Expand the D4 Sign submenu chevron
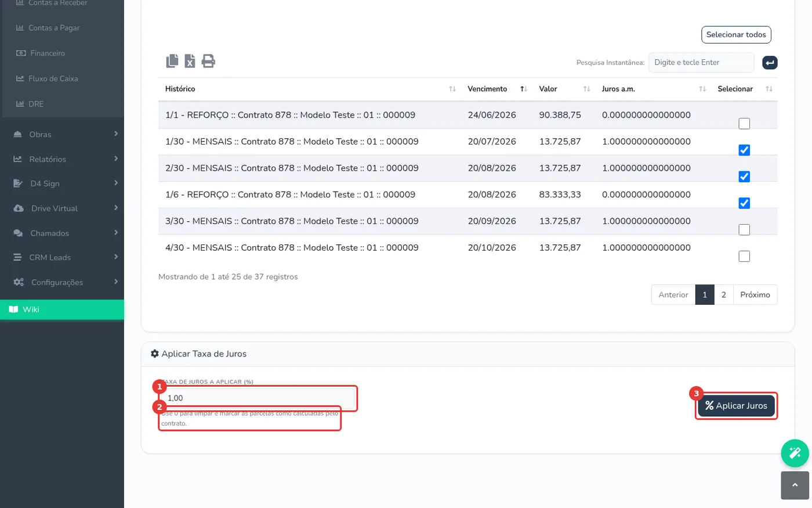Image resolution: width=812 pixels, height=508 pixels. tap(116, 183)
